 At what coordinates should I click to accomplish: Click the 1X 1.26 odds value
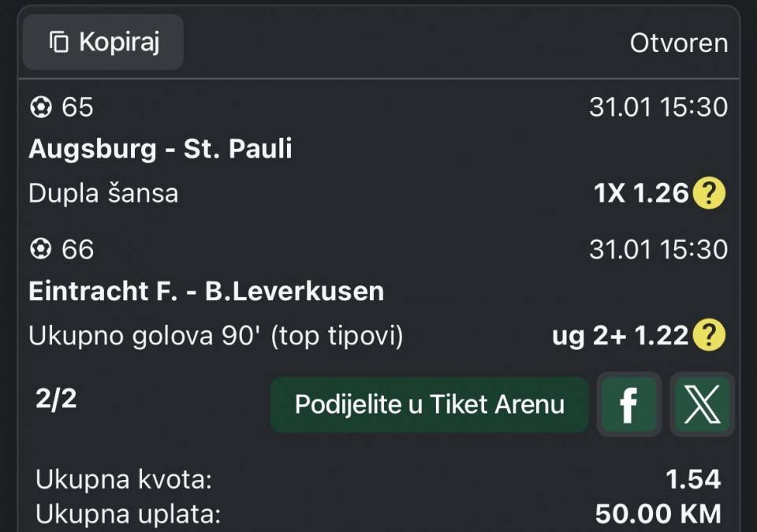(x=642, y=193)
